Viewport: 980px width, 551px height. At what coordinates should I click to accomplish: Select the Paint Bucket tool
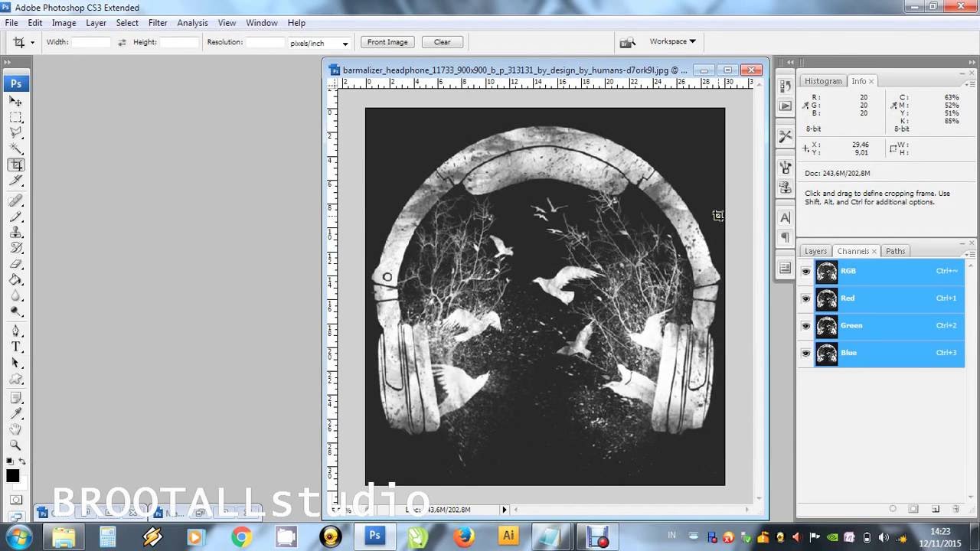(16, 280)
